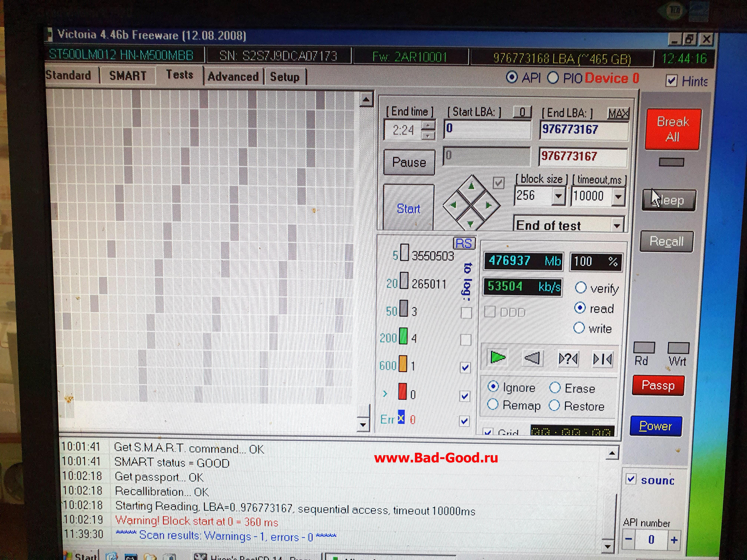This screenshot has height=560, width=747.
Task: Select the Restore bad-block action
Action: pos(554,405)
